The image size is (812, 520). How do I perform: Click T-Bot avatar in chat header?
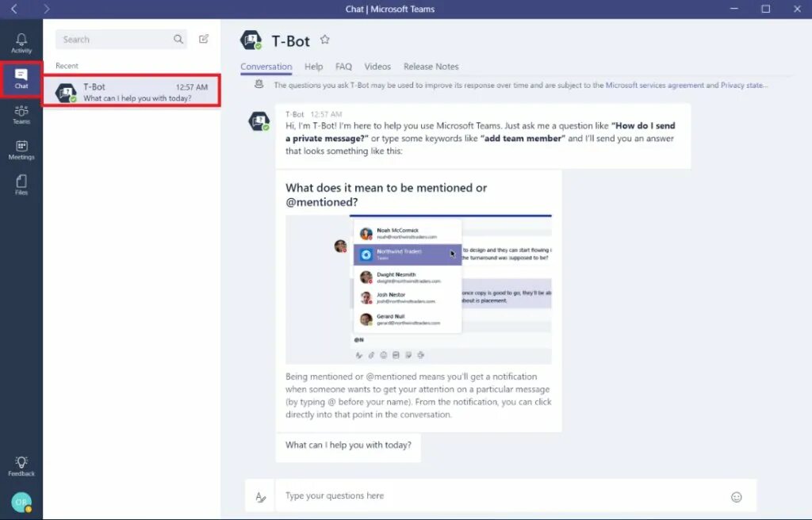(251, 40)
